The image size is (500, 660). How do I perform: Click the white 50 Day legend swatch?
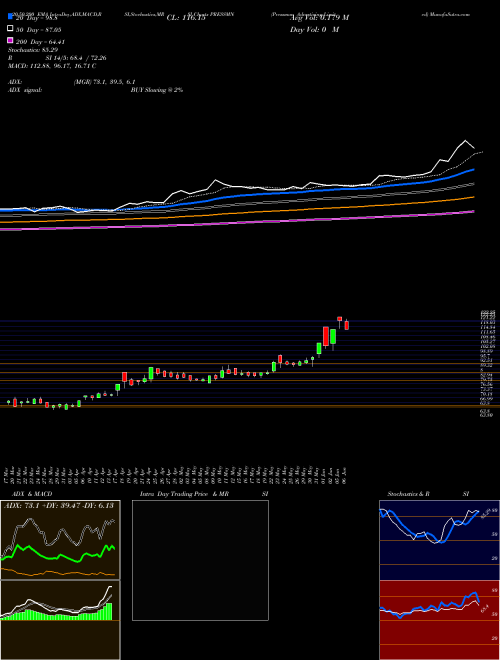coord(10,29)
